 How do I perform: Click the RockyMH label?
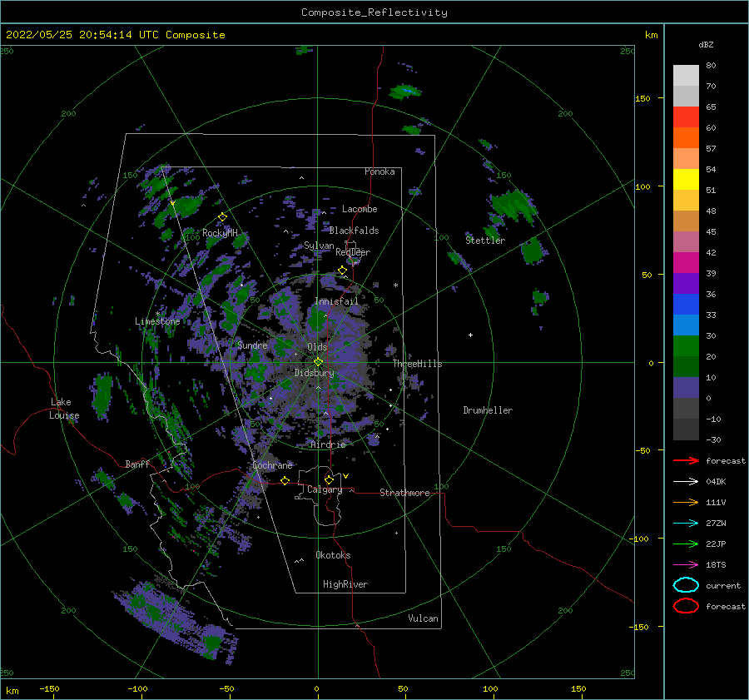coord(220,233)
